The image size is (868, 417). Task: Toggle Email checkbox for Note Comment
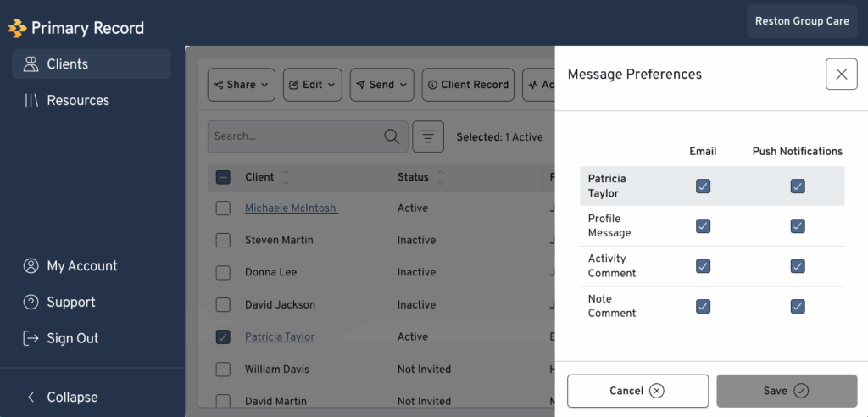(x=703, y=306)
